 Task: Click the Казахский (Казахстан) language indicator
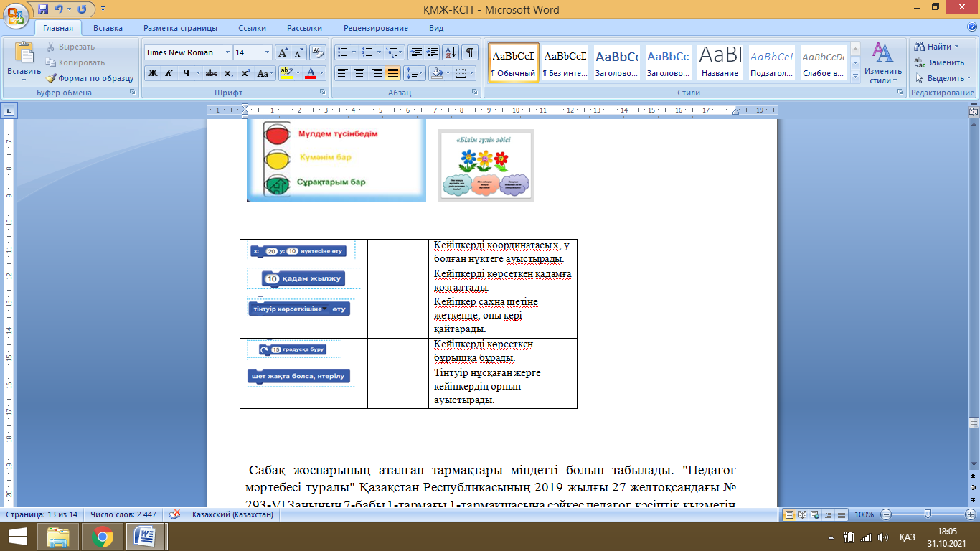[x=232, y=514]
